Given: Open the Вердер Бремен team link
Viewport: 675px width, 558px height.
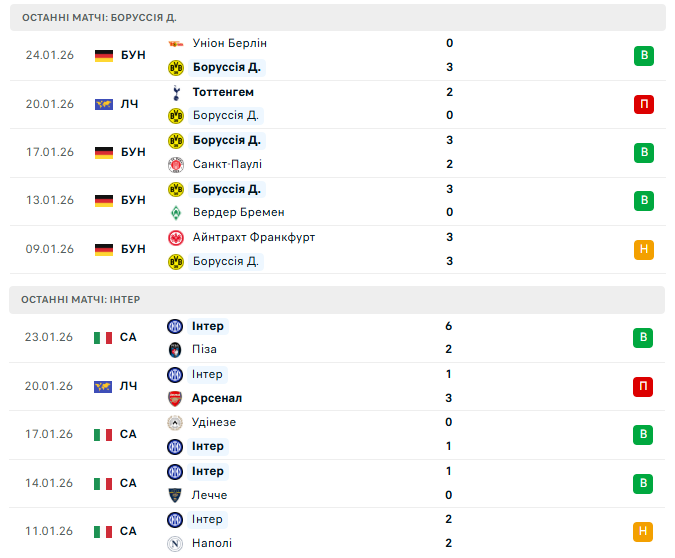Looking at the screenshot, I should [238, 212].
